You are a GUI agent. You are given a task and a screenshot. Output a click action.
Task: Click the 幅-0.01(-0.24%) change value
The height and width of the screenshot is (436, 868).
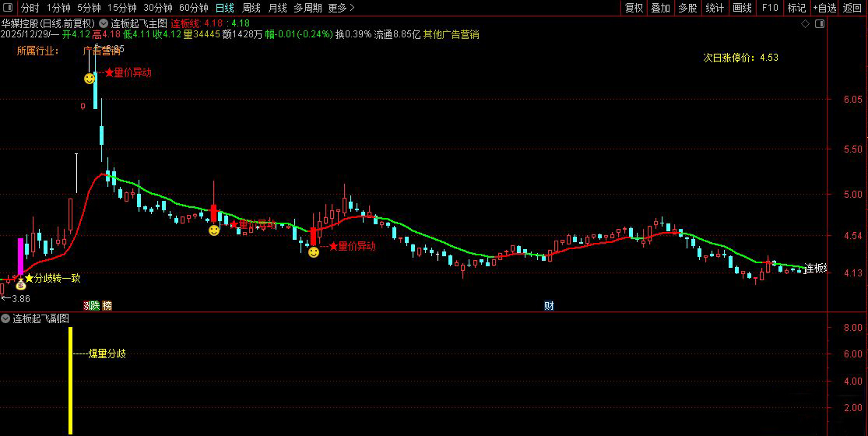tap(299, 34)
